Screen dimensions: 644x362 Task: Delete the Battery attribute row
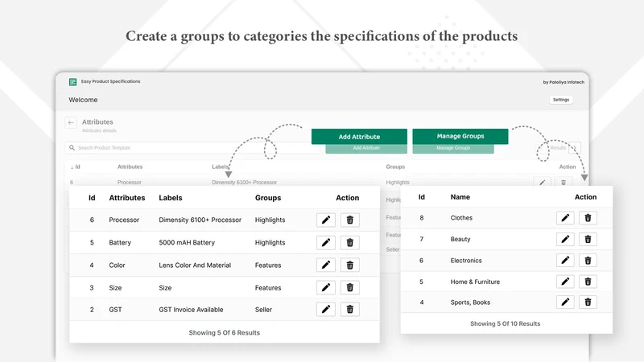pos(350,243)
